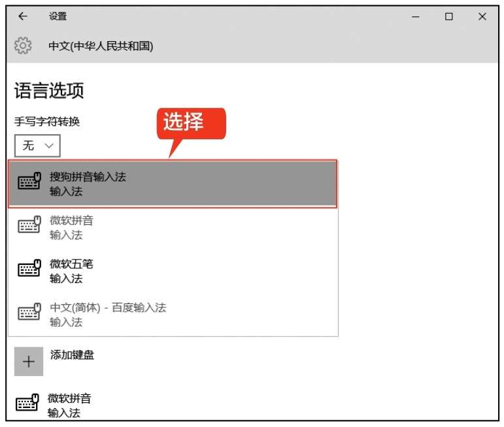Select the bottom 微软拼音 keyboard entry

pos(54,405)
